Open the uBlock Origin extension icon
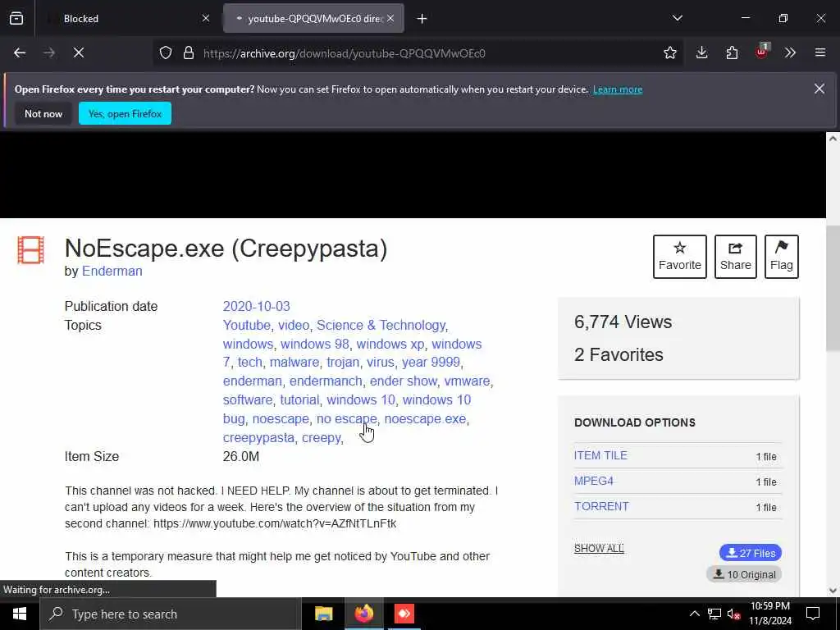The image size is (840, 630). click(x=762, y=52)
